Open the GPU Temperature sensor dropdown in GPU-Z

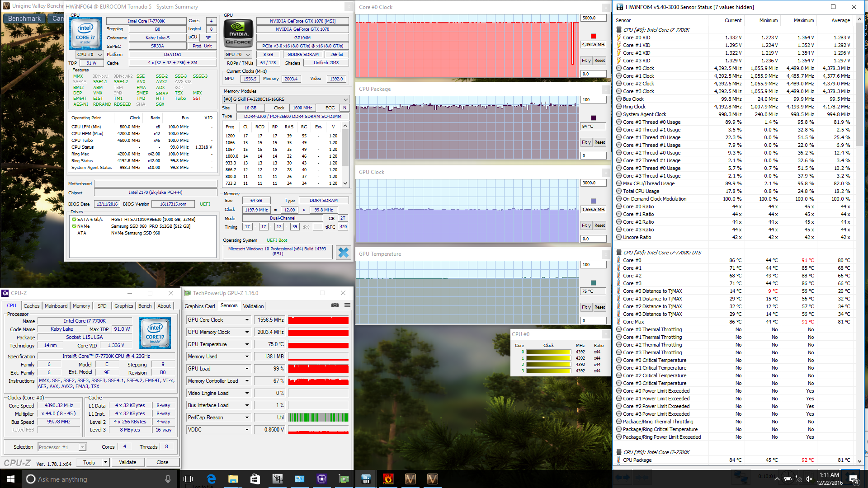click(247, 344)
